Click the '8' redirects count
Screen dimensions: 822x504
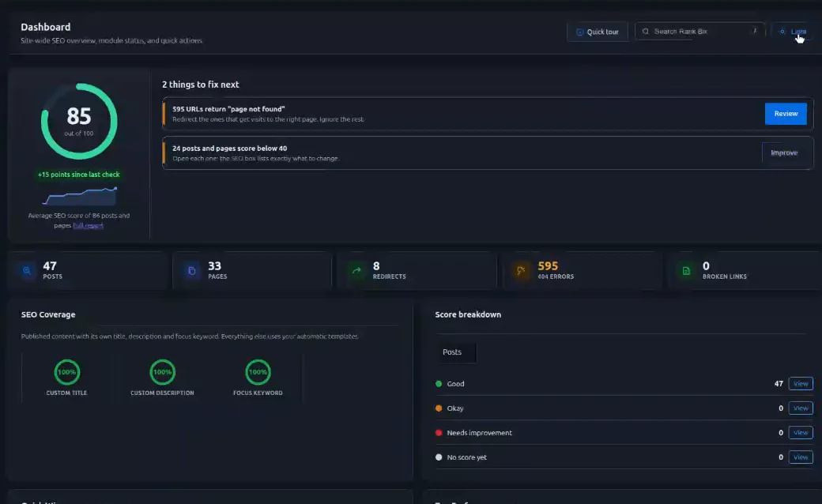pos(376,266)
